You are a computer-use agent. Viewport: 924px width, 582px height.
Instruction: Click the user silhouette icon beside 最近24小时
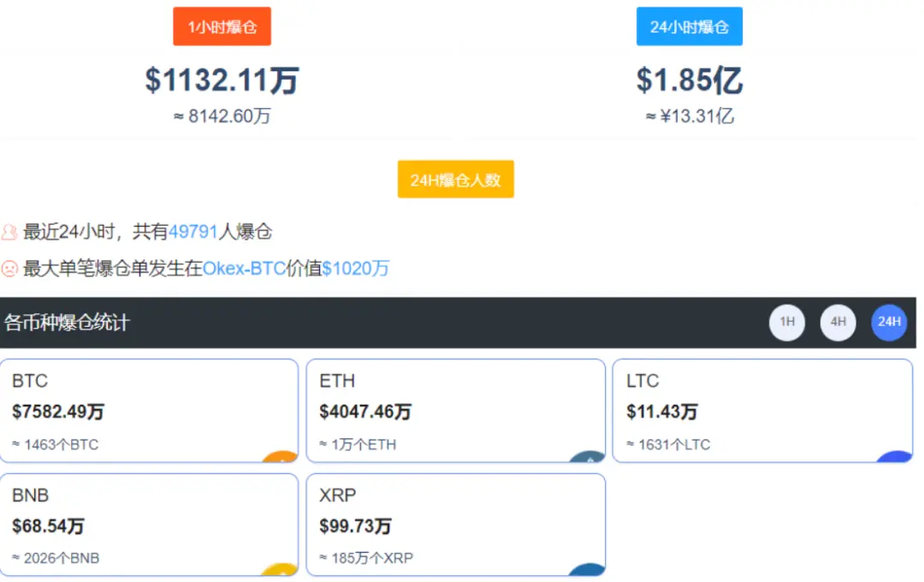(9, 232)
